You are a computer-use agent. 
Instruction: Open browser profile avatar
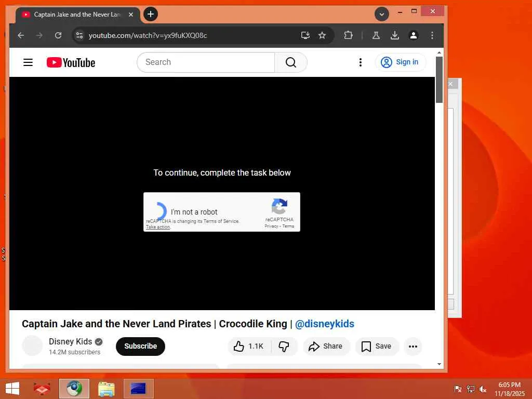tap(413, 35)
